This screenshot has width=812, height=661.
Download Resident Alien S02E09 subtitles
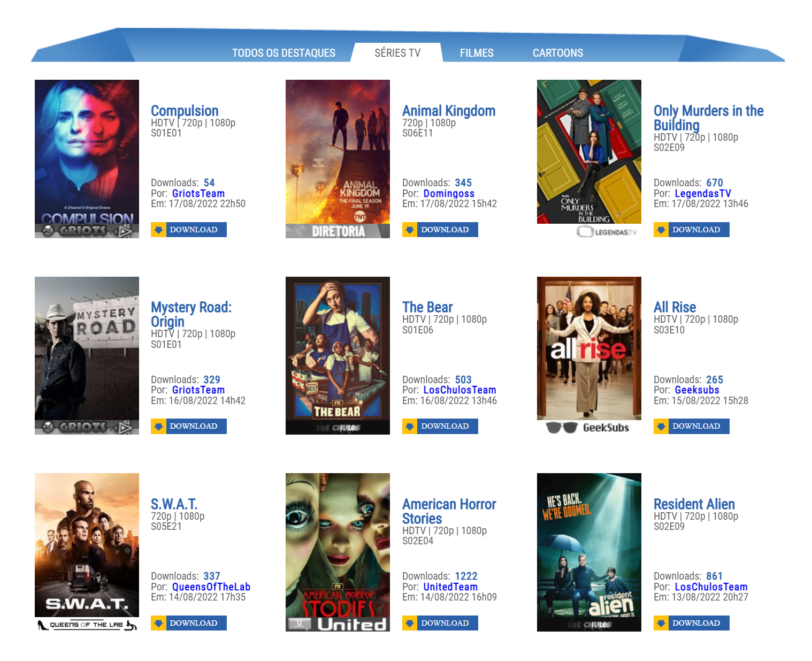(692, 623)
